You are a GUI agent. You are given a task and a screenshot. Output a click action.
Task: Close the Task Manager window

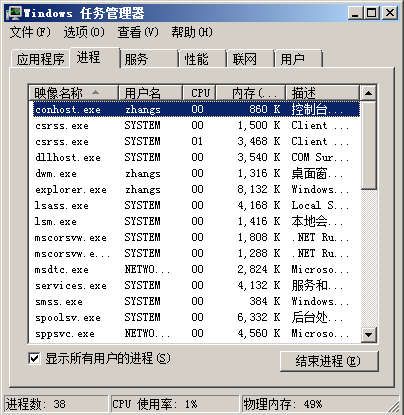click(x=390, y=13)
